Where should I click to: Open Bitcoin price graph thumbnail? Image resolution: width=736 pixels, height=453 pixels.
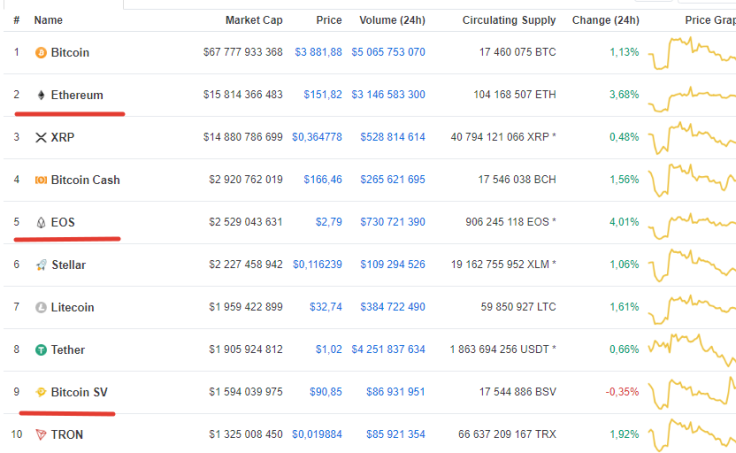pos(692,53)
